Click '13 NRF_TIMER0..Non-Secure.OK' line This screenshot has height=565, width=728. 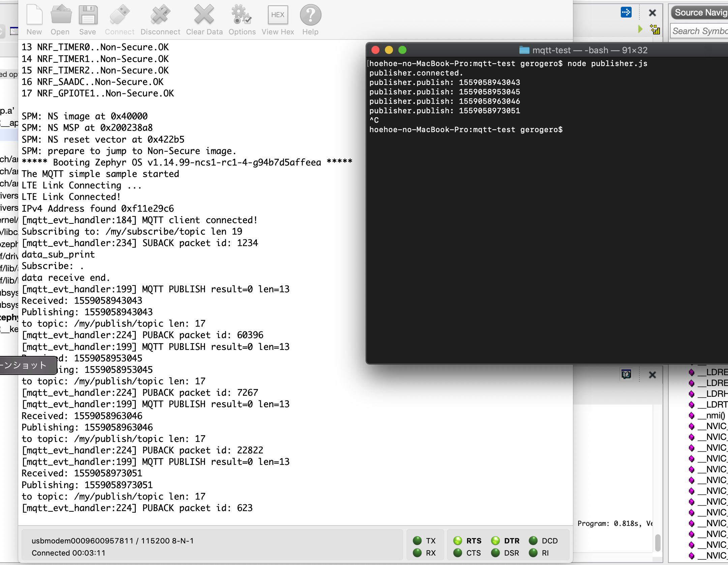tap(95, 47)
